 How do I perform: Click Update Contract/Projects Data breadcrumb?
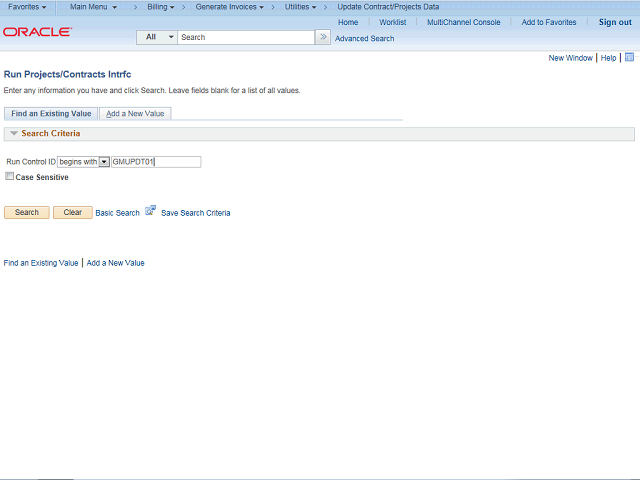click(388, 7)
